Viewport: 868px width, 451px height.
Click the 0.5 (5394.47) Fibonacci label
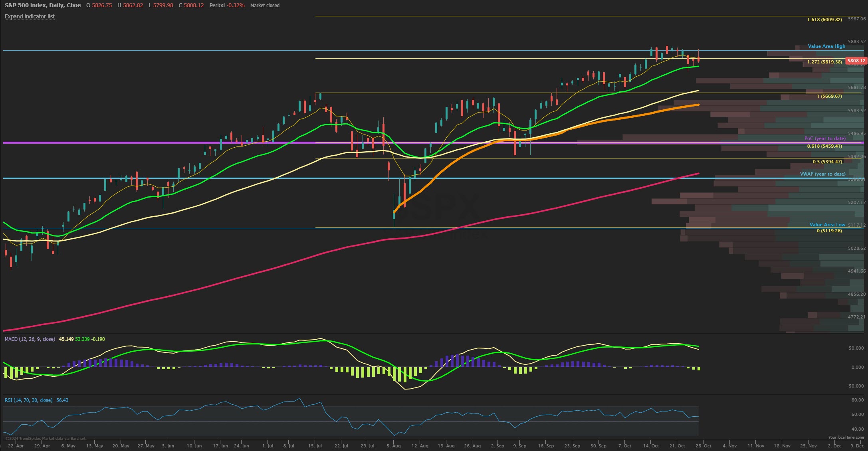pyautogui.click(x=827, y=162)
